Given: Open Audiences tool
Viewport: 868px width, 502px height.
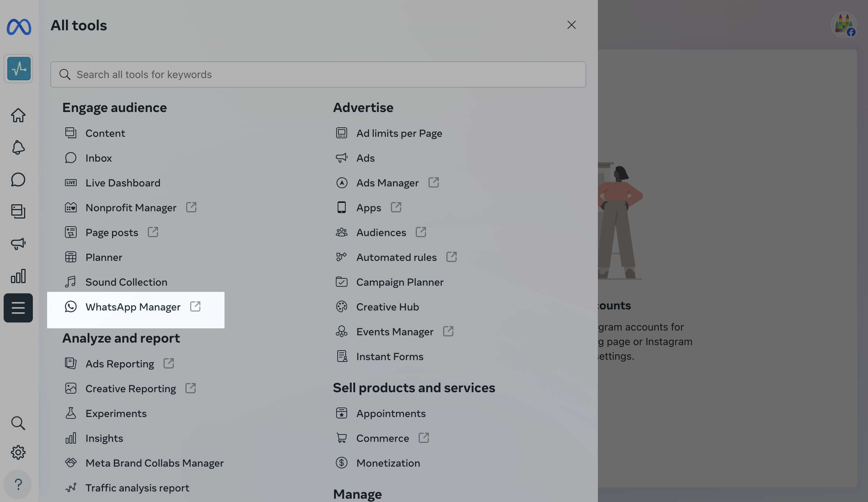Looking at the screenshot, I should tap(381, 232).
